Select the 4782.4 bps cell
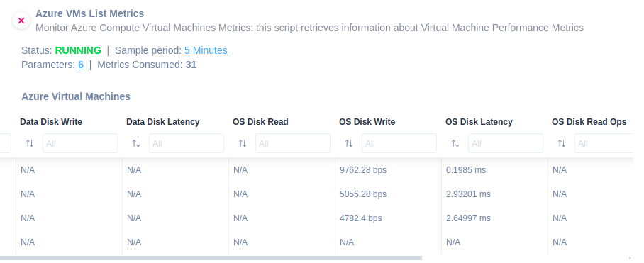The height and width of the screenshot is (263, 644). pyautogui.click(x=360, y=218)
